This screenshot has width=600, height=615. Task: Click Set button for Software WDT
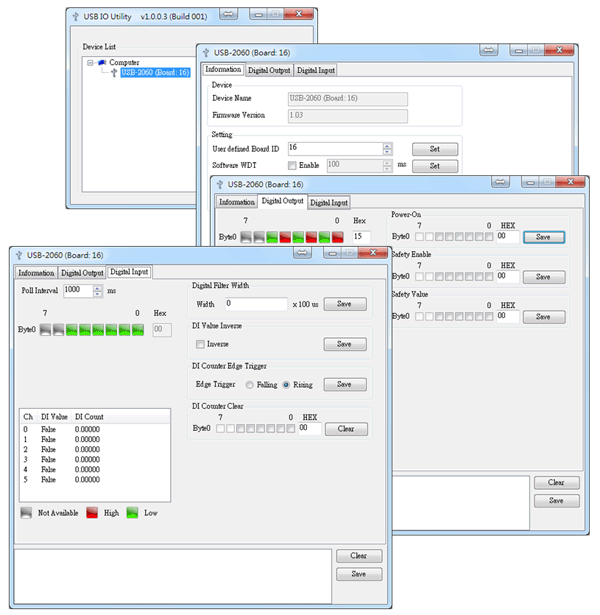click(435, 166)
